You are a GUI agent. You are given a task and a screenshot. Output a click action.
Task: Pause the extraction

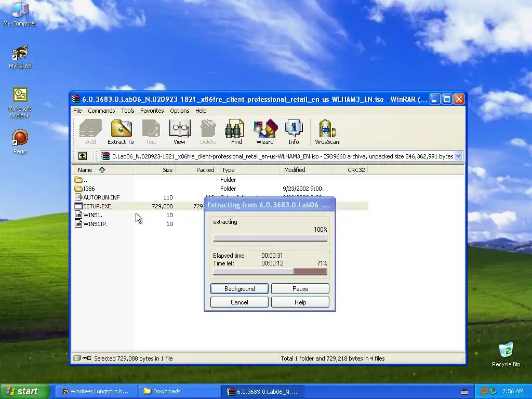[300, 289]
